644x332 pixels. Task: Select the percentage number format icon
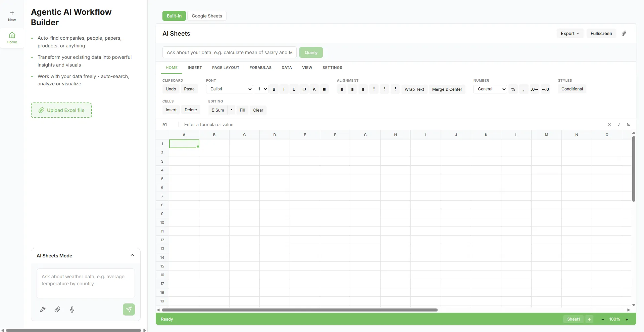(x=513, y=89)
